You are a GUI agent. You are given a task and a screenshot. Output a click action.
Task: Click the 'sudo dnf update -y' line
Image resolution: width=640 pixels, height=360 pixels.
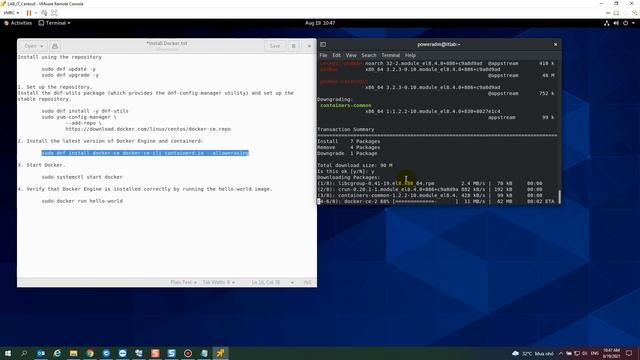[69, 69]
